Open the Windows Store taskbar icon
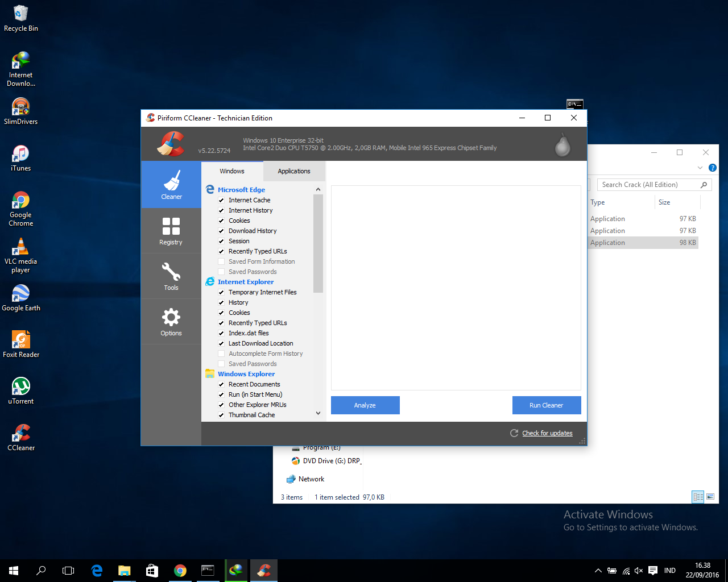728x582 pixels. [152, 571]
